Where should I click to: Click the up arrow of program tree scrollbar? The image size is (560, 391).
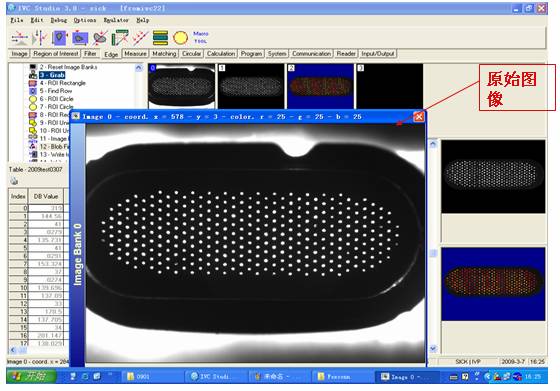[139, 68]
